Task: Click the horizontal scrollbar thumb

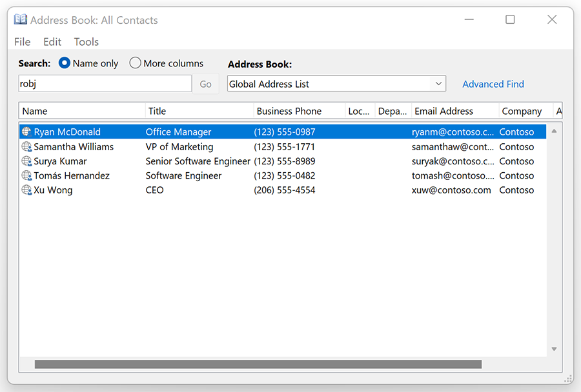Action: point(258,364)
